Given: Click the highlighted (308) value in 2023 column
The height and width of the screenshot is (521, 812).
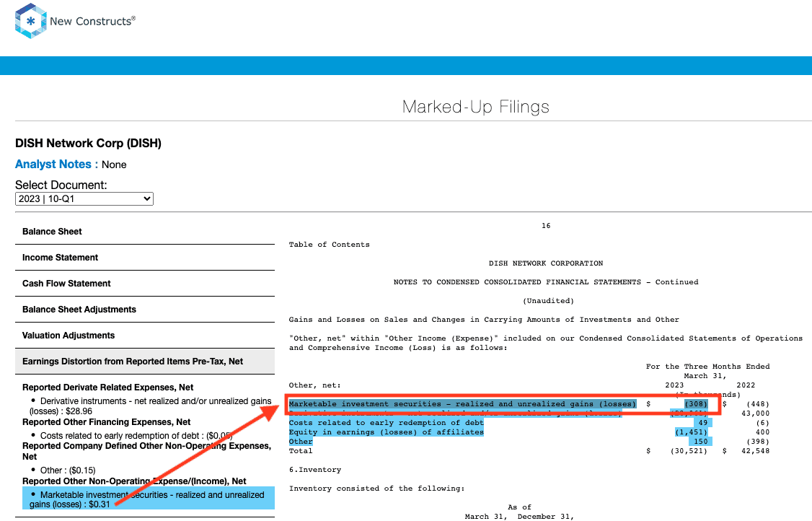Looking at the screenshot, I should [695, 404].
